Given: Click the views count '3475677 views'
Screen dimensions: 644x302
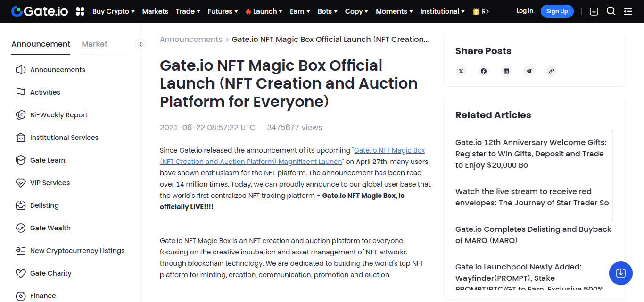Looking at the screenshot, I should (295, 127).
